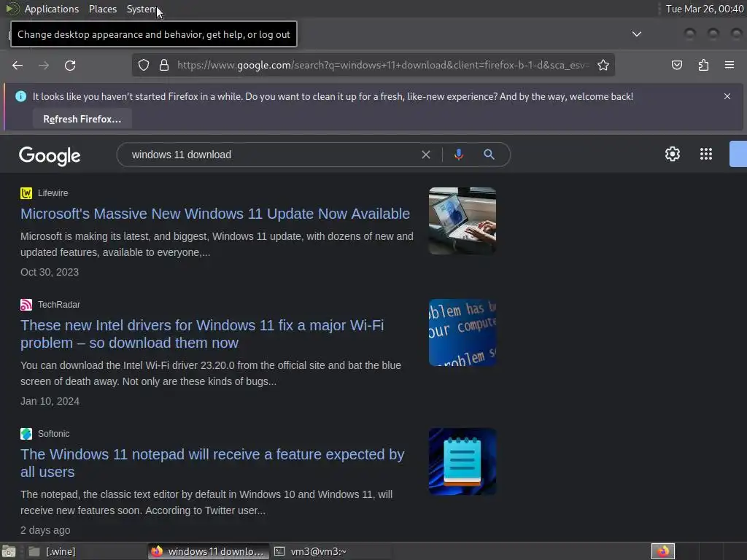Click the '2 days ago' text
This screenshot has width=747, height=560.
point(45,530)
